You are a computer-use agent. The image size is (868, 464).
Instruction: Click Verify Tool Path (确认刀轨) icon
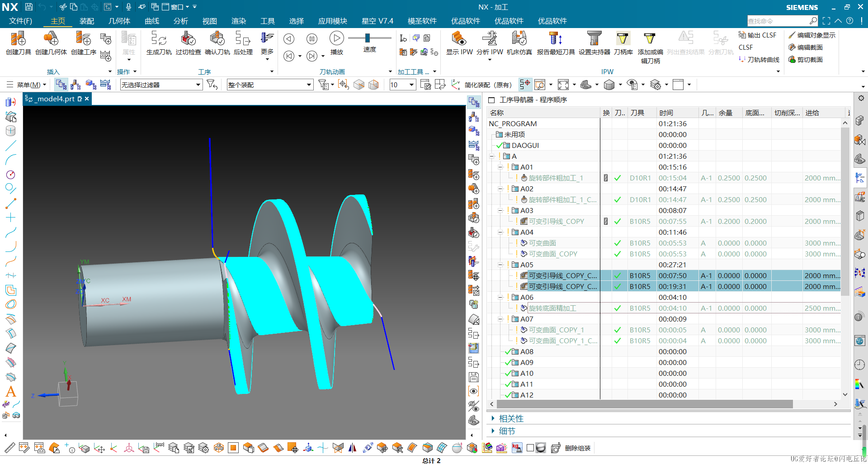tap(217, 39)
